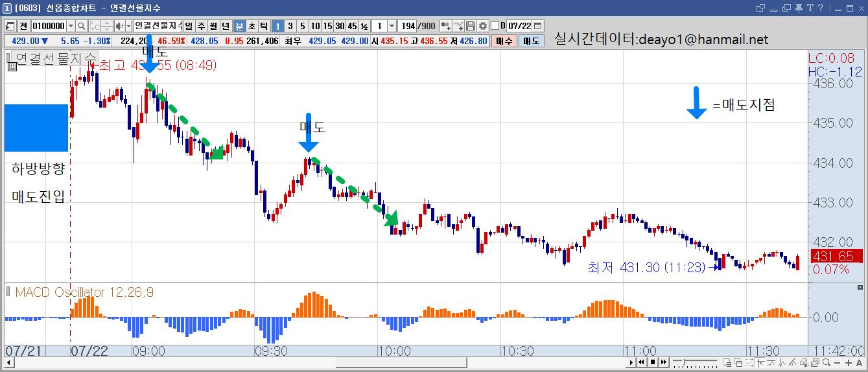The image size is (868, 372).
Task: Click the save chart floppy icon
Action: [x=471, y=26]
